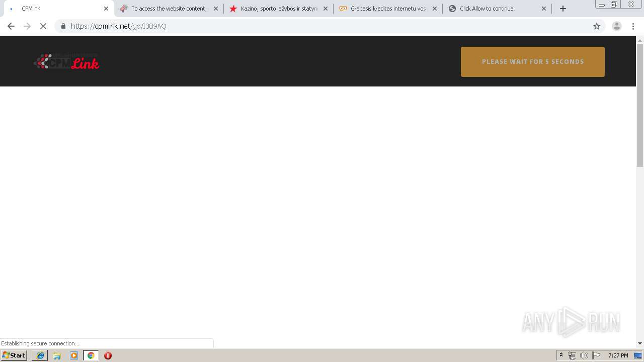Minimize the Chrome window
The height and width of the screenshot is (362, 644).
(x=602, y=5)
